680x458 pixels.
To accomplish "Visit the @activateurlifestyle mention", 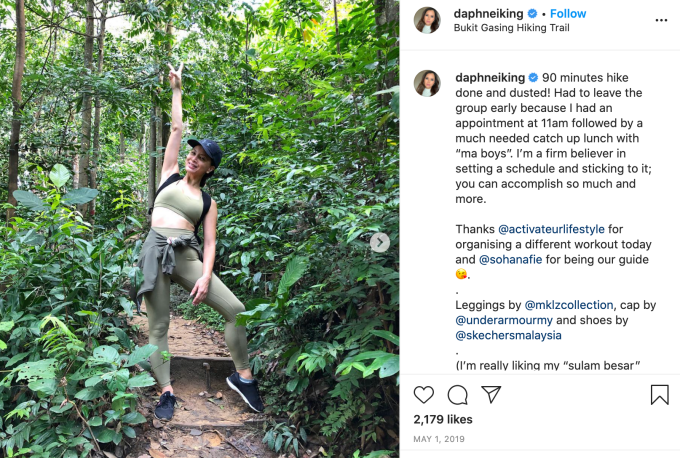I will 552,229.
